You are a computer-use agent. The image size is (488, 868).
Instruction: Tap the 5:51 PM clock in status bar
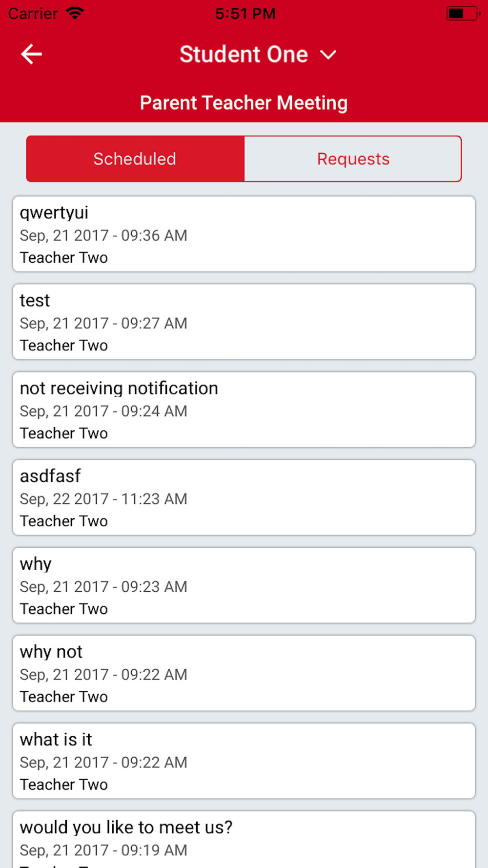click(245, 14)
